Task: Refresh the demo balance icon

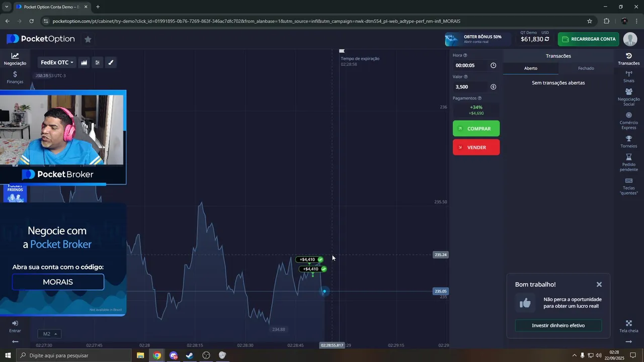Action: pyautogui.click(x=547, y=39)
